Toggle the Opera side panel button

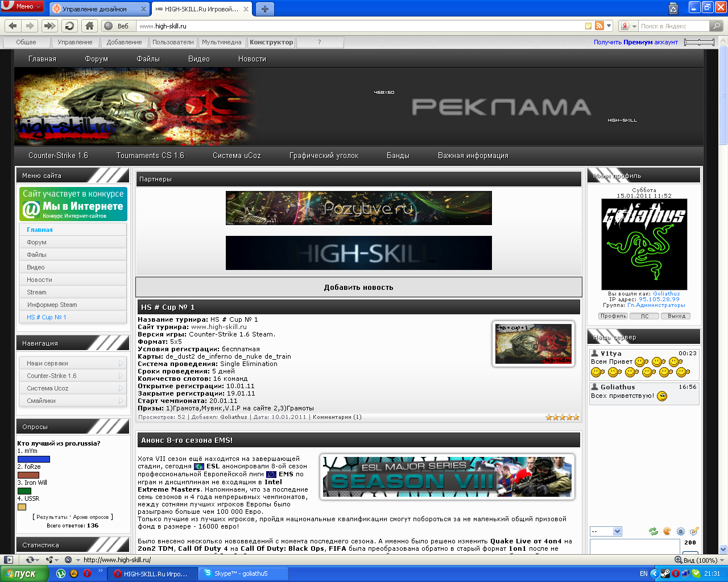tap(8, 560)
